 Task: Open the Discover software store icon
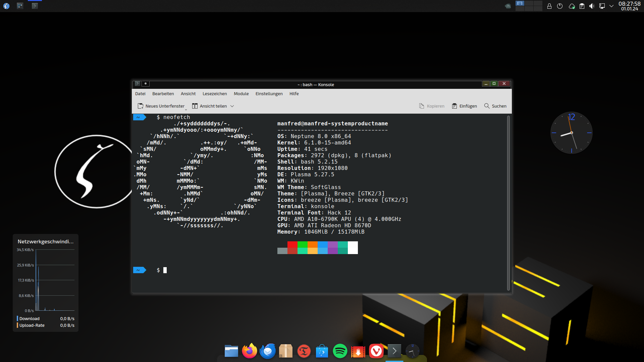(x=322, y=351)
